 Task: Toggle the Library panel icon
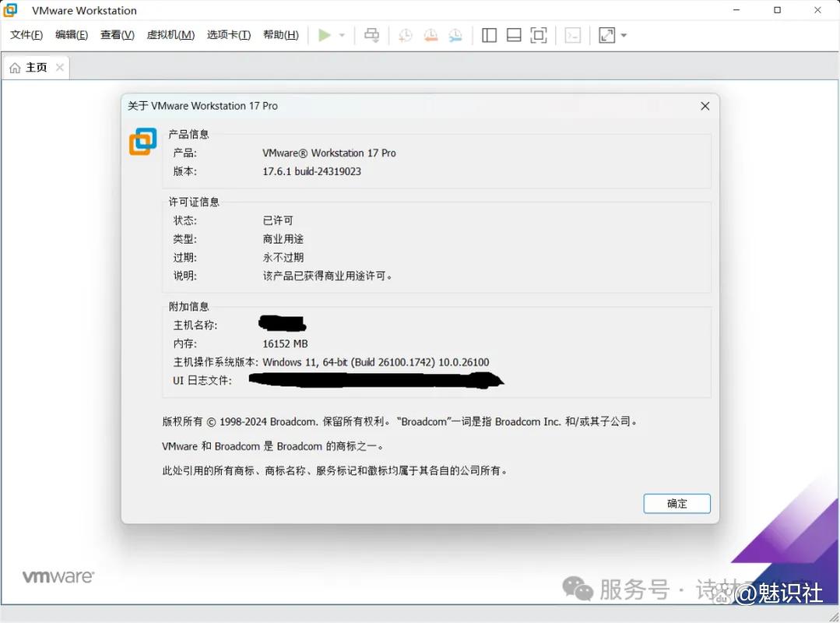489,35
